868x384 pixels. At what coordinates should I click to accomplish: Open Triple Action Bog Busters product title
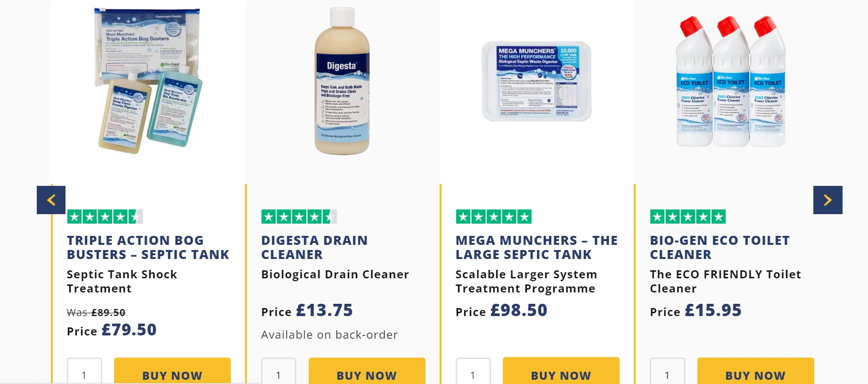(x=148, y=248)
